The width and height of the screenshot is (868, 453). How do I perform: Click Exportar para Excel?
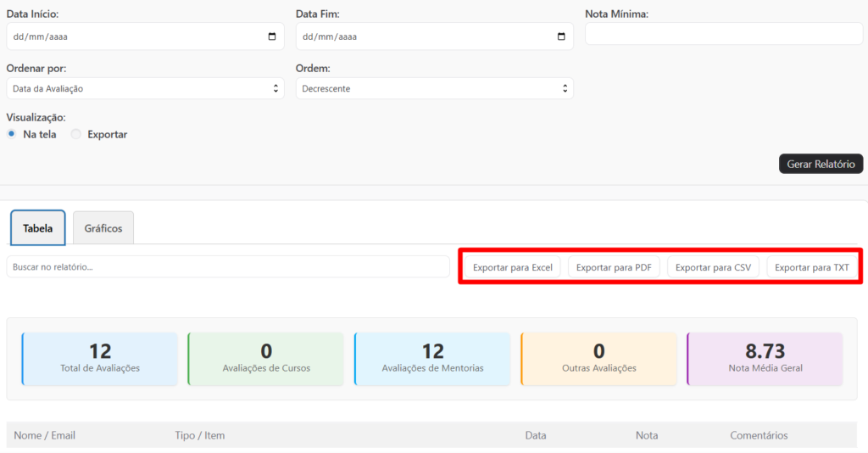pyautogui.click(x=512, y=267)
